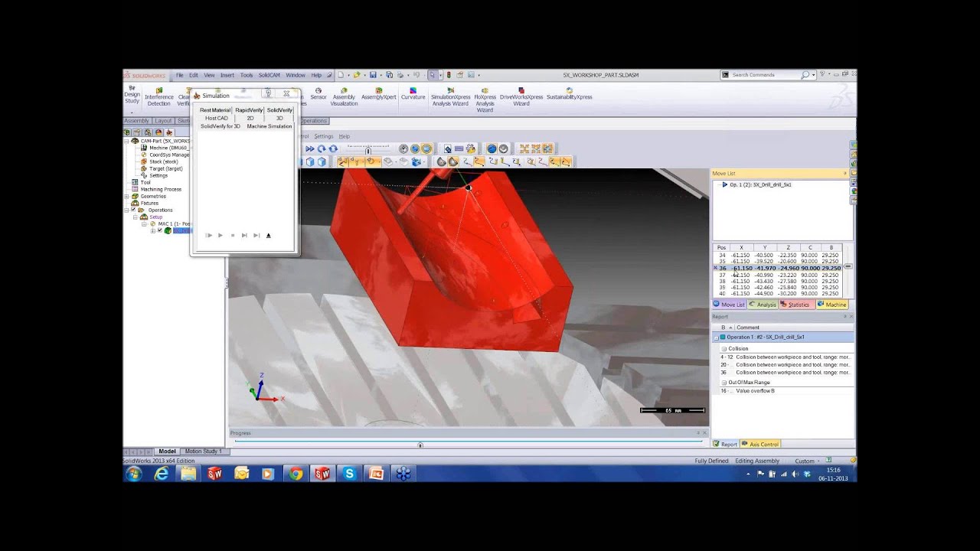The height and width of the screenshot is (551, 980).
Task: Switch to the Analysis tab
Action: pos(763,305)
